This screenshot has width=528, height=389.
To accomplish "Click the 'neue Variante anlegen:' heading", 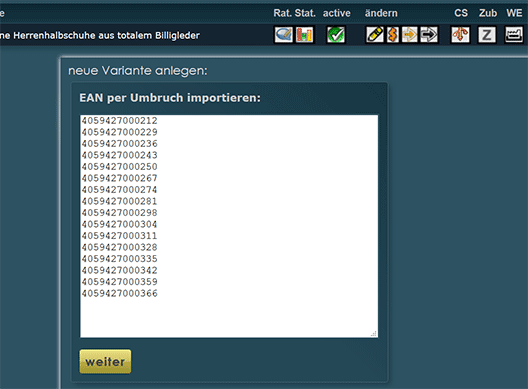I will coord(138,71).
